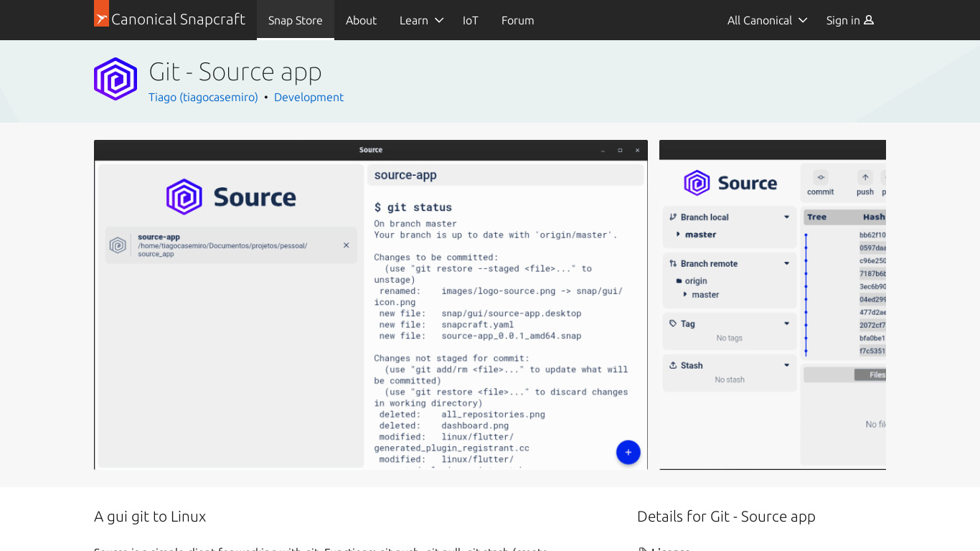
Task: Collapse the Stash section arrow
Action: 787,366
